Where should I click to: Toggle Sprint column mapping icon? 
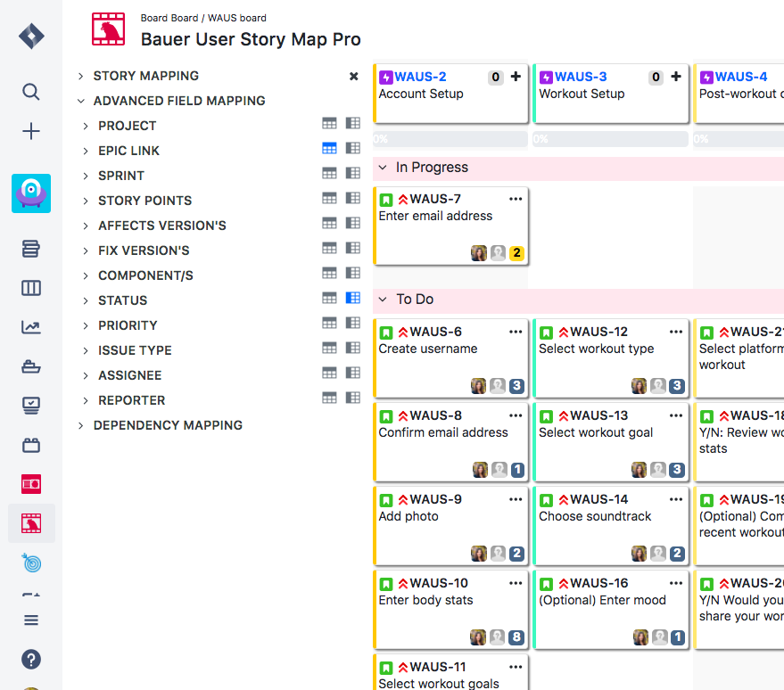tap(329, 173)
